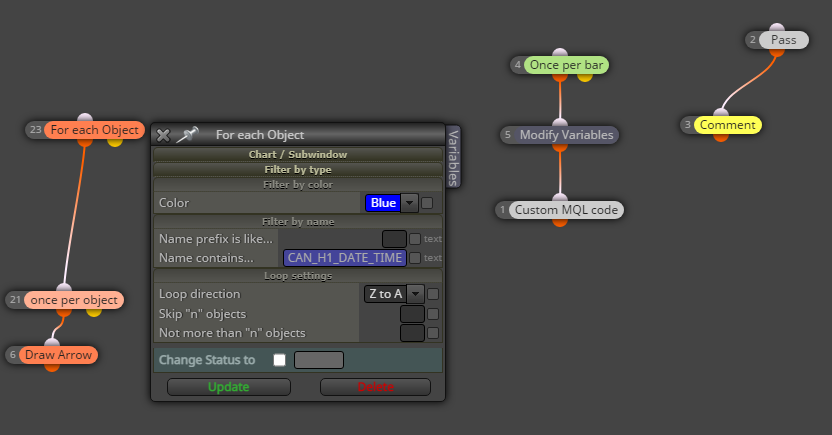Click the Name prefix input field
Image resolution: width=832 pixels, height=435 pixels.
click(x=394, y=239)
